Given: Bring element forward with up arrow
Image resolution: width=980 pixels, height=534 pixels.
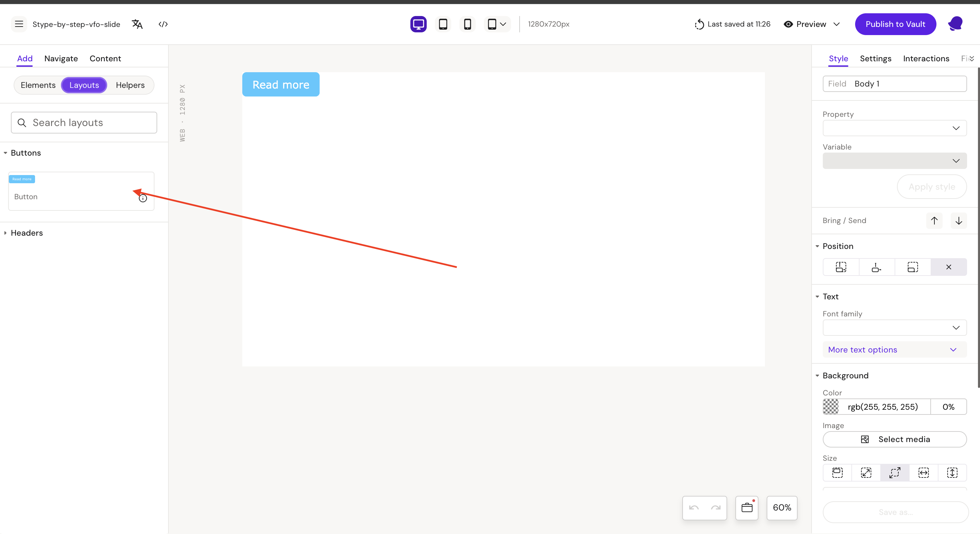Looking at the screenshot, I should 934,221.
